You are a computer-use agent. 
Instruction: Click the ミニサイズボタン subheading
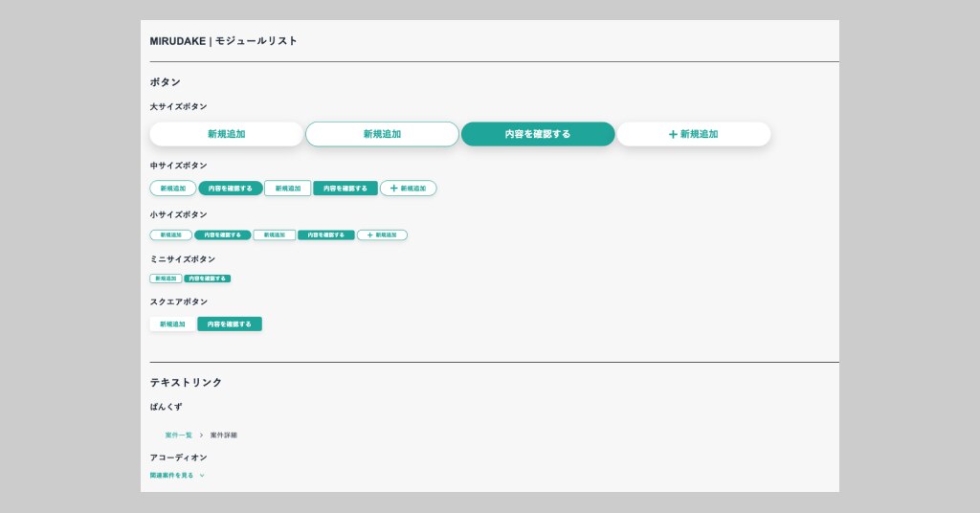[x=183, y=259]
